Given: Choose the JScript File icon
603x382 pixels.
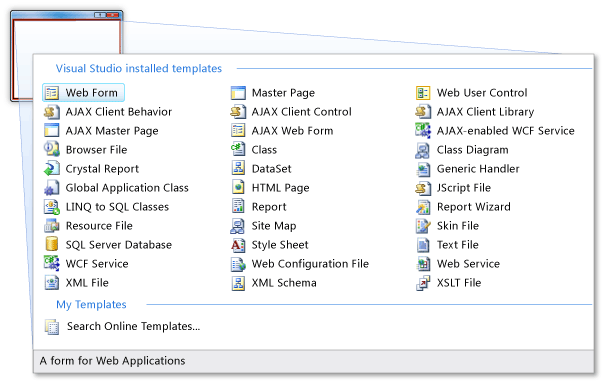Looking at the screenshot, I should (x=423, y=188).
